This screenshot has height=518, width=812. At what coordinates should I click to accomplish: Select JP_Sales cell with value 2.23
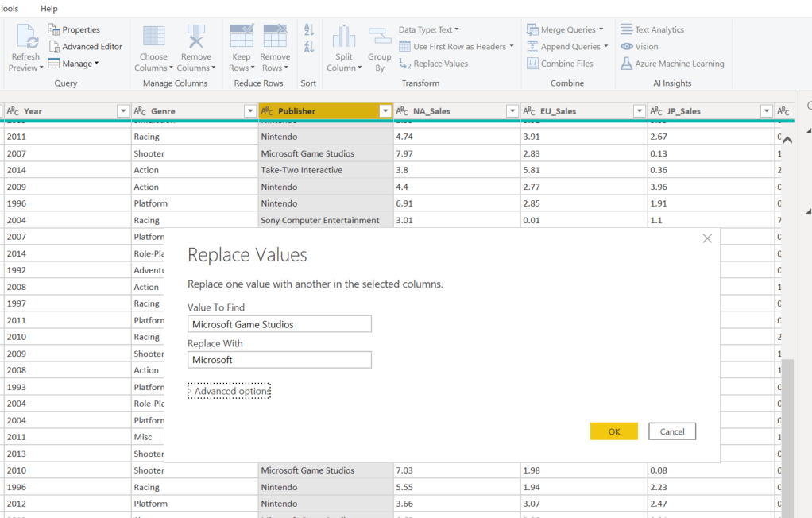click(711, 487)
